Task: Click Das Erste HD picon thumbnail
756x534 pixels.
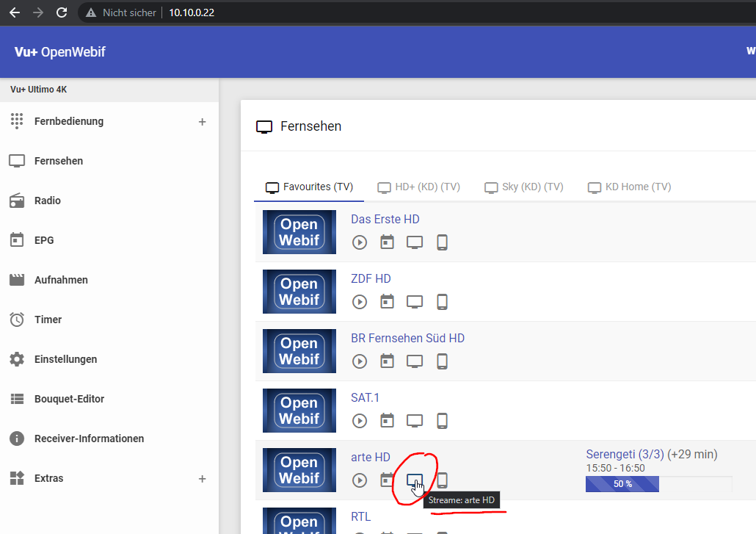Action: 299,232
